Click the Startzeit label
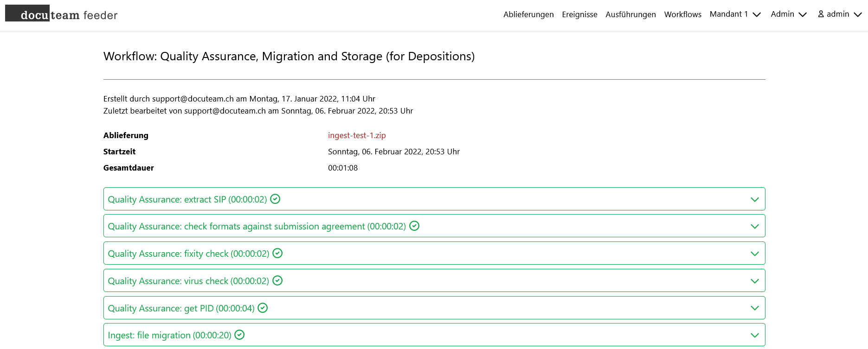This screenshot has width=868, height=349. [x=119, y=152]
